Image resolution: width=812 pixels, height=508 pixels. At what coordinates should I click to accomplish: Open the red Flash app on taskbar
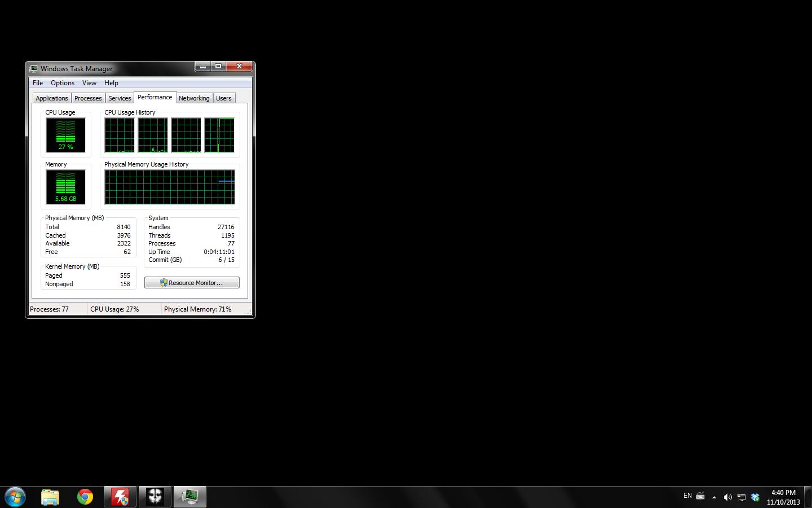(120, 497)
